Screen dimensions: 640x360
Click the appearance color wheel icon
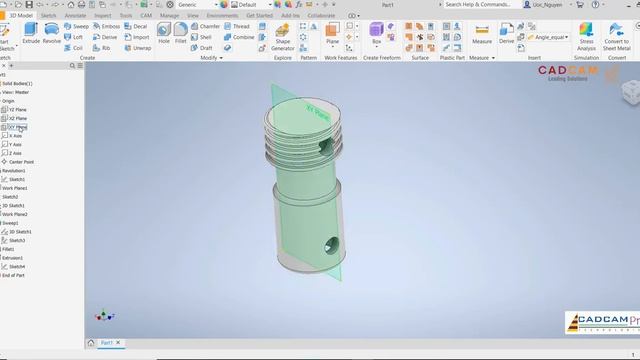click(x=224, y=5)
